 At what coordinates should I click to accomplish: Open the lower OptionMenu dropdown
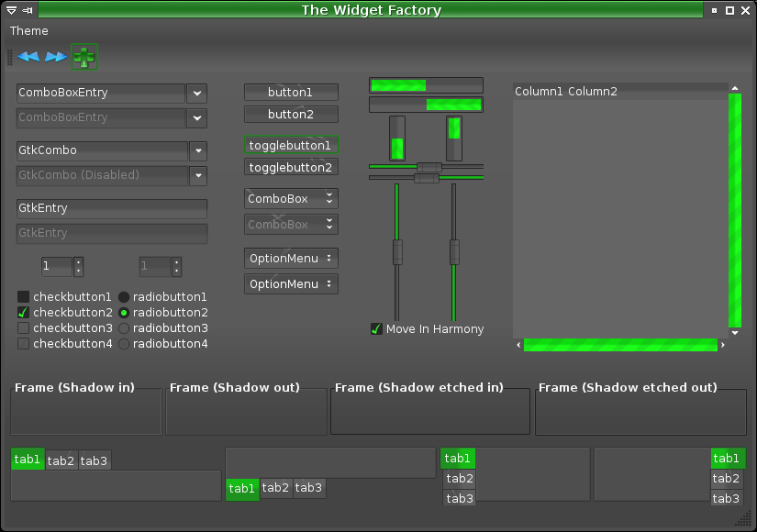pos(291,283)
